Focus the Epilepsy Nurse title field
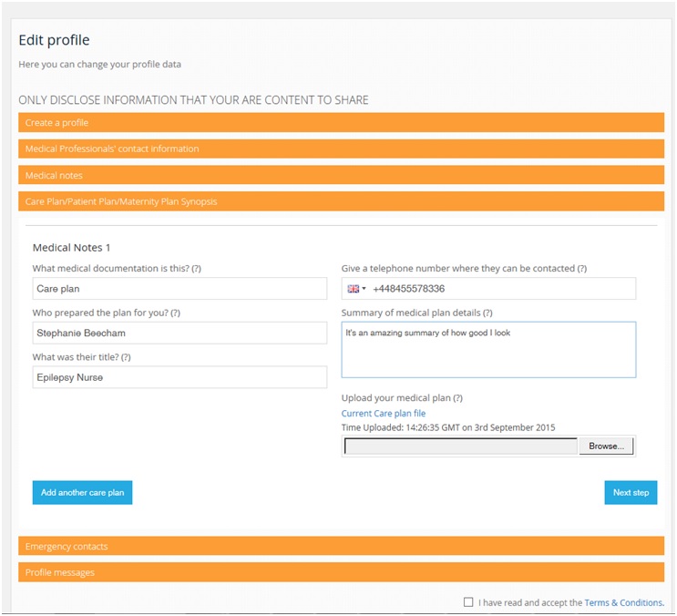Image resolution: width=677 pixels, height=616 pixels. [180, 377]
